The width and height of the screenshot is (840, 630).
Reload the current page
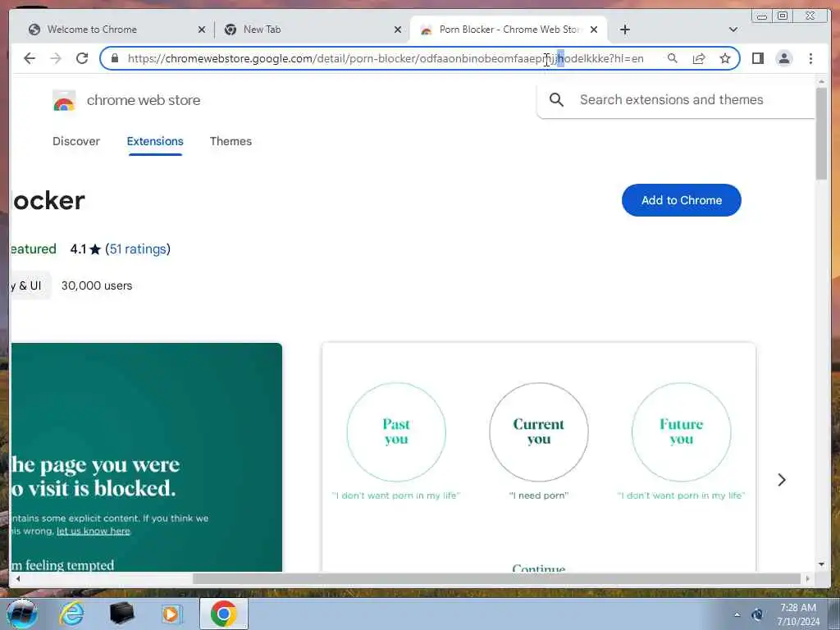pyautogui.click(x=82, y=58)
